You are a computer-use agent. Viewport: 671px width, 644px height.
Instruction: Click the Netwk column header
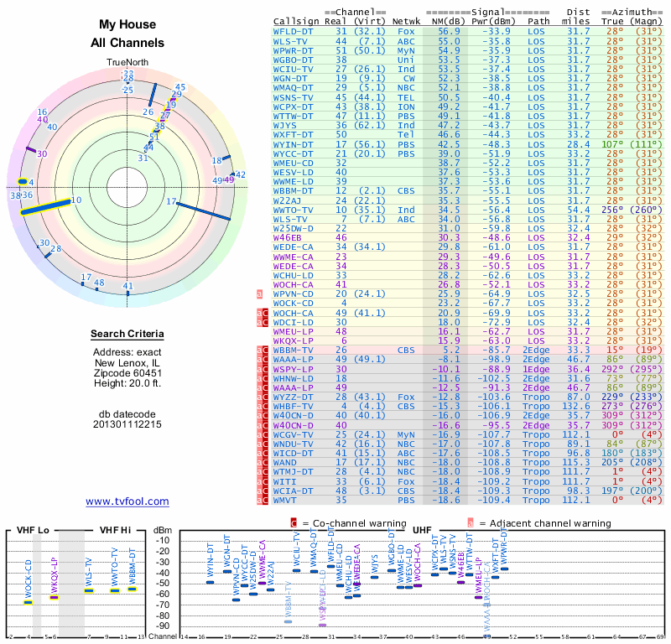click(406, 21)
